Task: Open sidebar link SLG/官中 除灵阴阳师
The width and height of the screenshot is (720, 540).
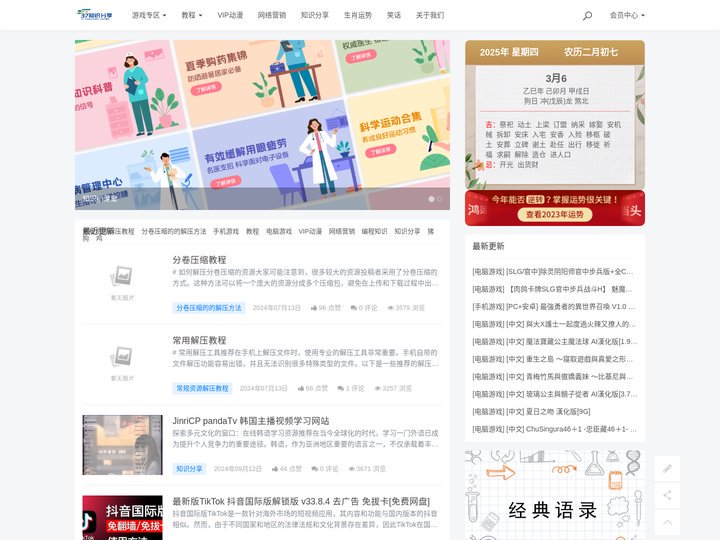Action: pos(553,272)
